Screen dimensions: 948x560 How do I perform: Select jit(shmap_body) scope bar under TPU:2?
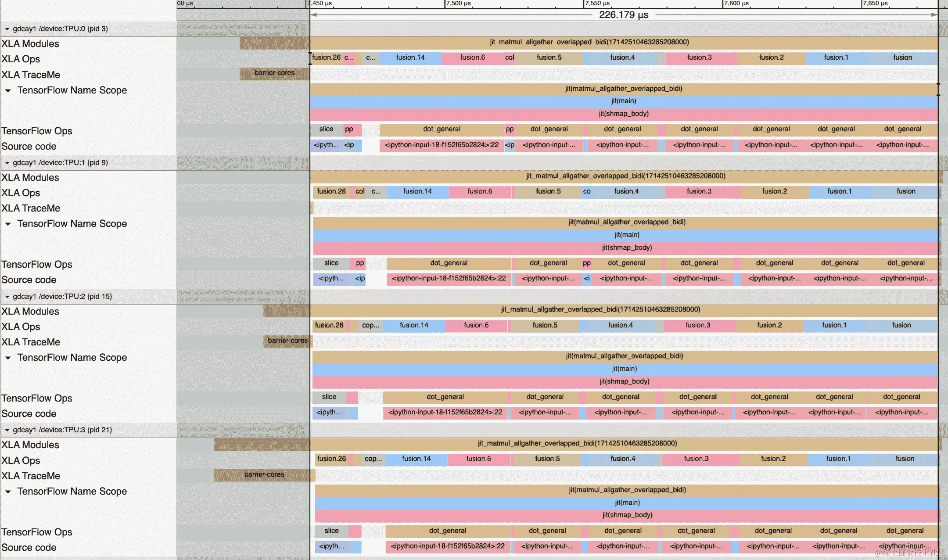624,381
